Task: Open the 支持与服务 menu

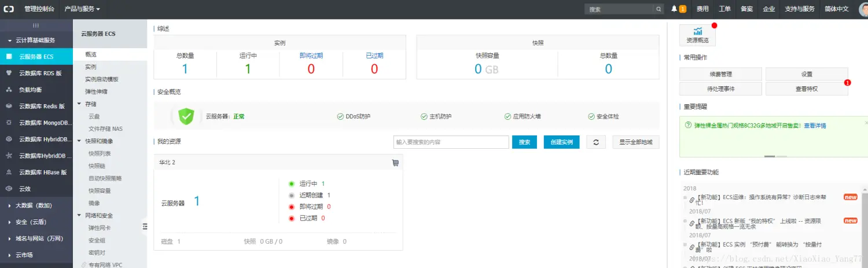Action: point(800,9)
